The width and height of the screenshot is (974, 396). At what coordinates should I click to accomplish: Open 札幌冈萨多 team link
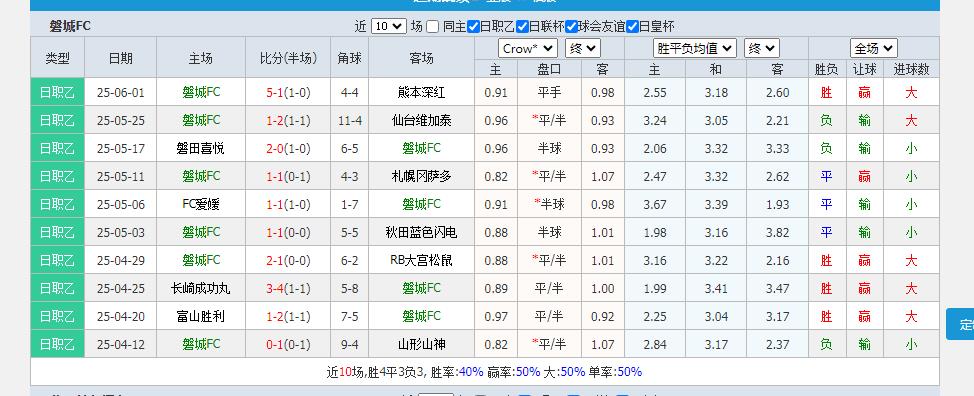[421, 176]
